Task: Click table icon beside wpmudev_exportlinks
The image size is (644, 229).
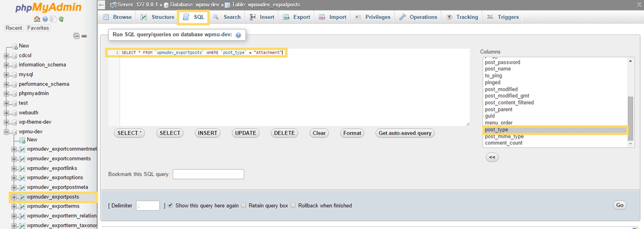Action: [x=22, y=168]
